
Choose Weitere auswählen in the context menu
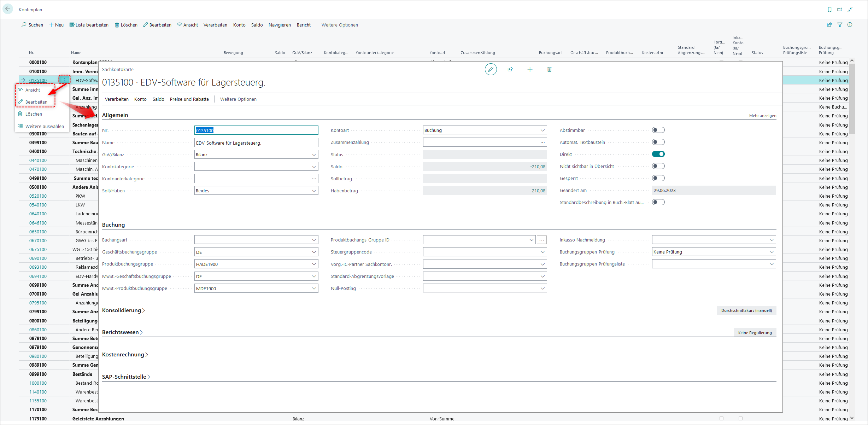click(x=45, y=127)
